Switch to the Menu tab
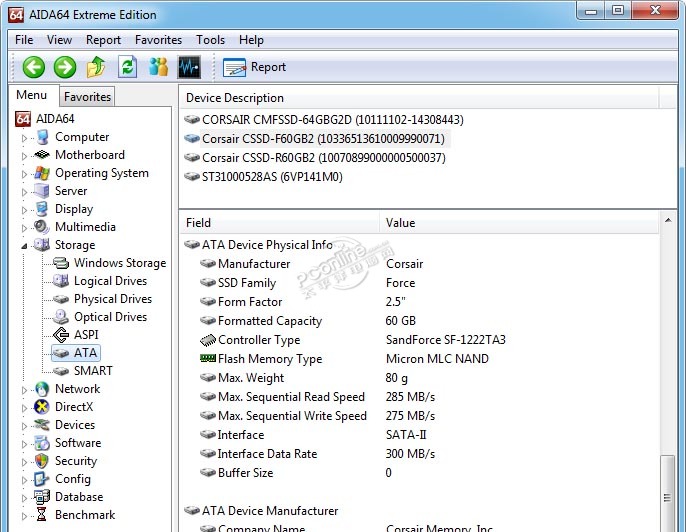 (x=32, y=95)
